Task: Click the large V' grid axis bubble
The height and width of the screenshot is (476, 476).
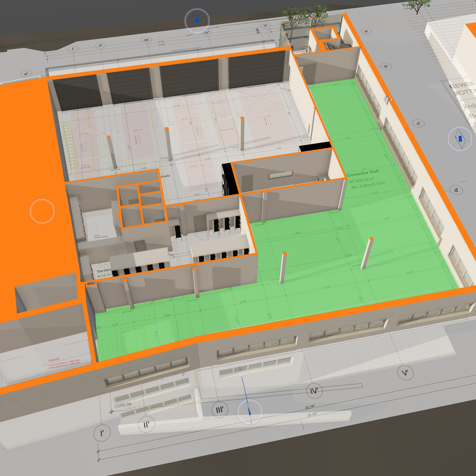Action: point(405,373)
